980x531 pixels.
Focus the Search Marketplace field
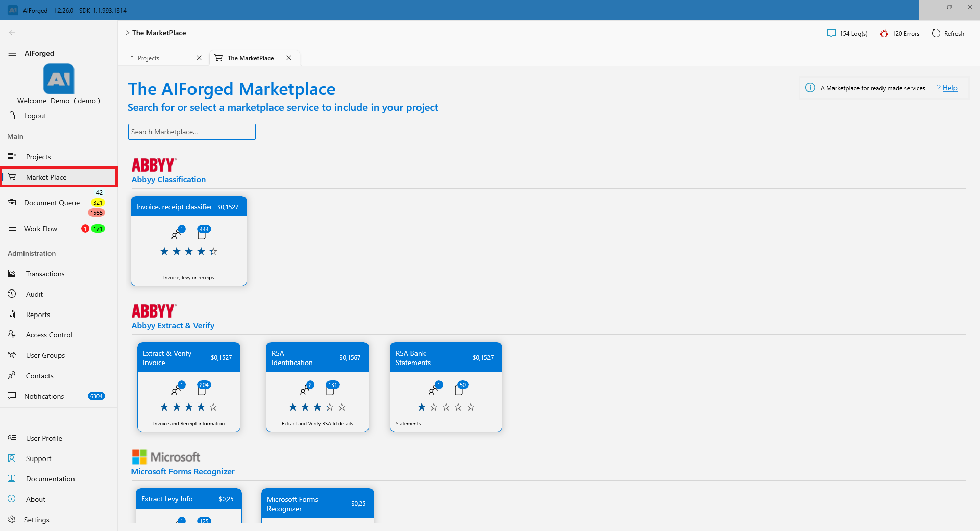(x=192, y=132)
